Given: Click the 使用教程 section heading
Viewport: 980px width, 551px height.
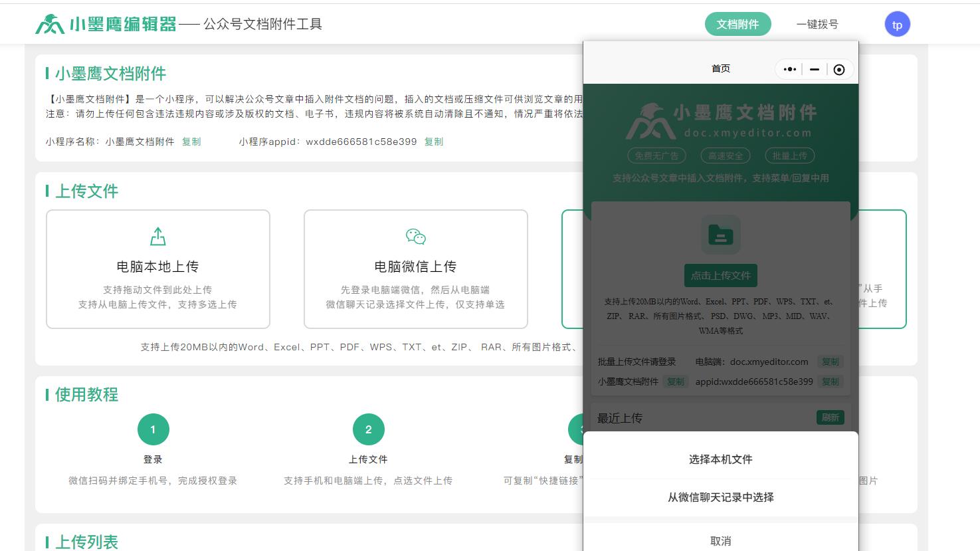Looking at the screenshot, I should pyautogui.click(x=86, y=395).
